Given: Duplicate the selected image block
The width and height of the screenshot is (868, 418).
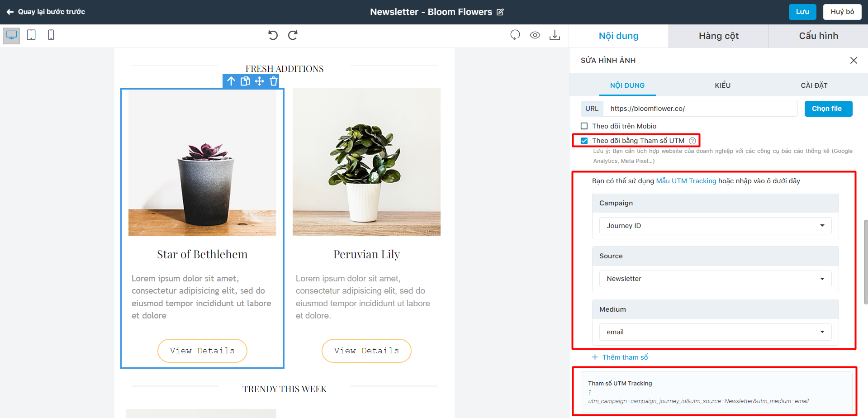Looking at the screenshot, I should [x=245, y=81].
